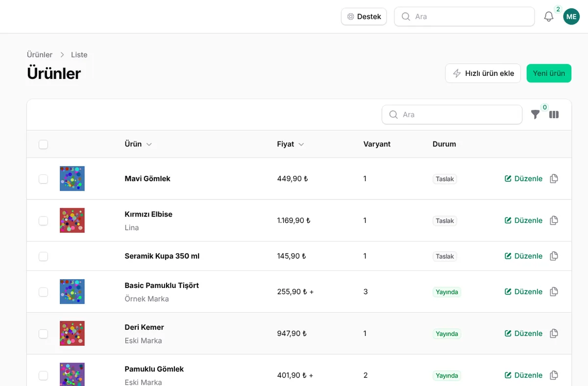The width and height of the screenshot is (588, 386).
Task: Tick the Kırmızı Elbise row checkbox
Action: pos(43,220)
